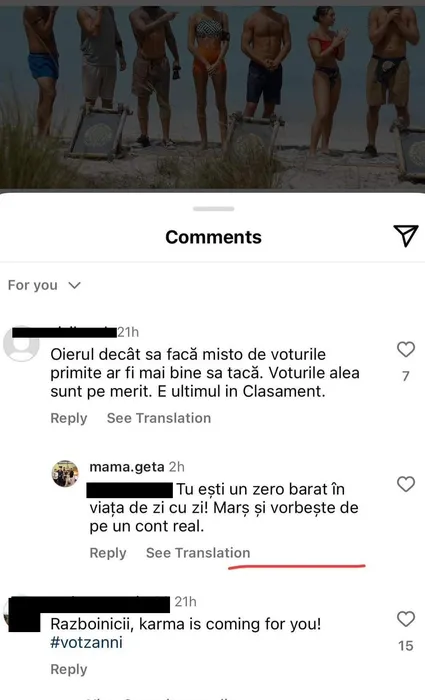The image size is (425, 700).
Task: Open mama.geta's profile picture
Action: click(65, 474)
